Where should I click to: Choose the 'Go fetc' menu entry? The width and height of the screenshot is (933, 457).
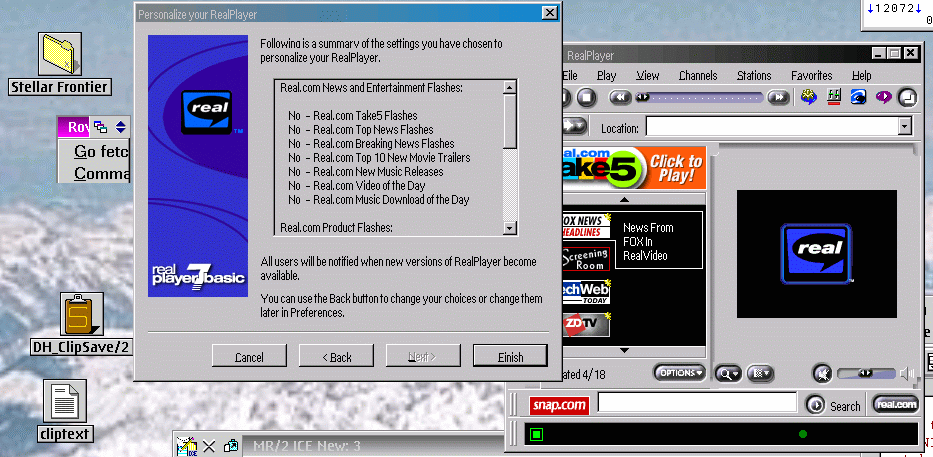click(101, 152)
